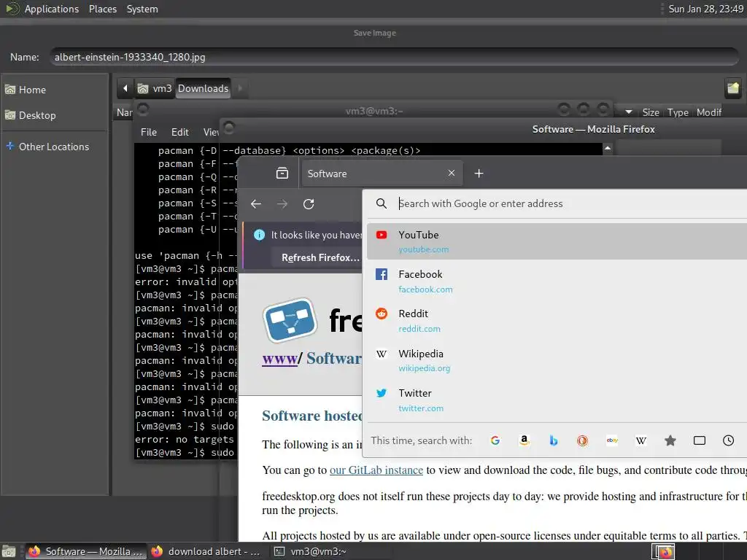Viewport: 747px width, 560px height.
Task: Click the address bar search magnifier icon
Action: point(381,203)
